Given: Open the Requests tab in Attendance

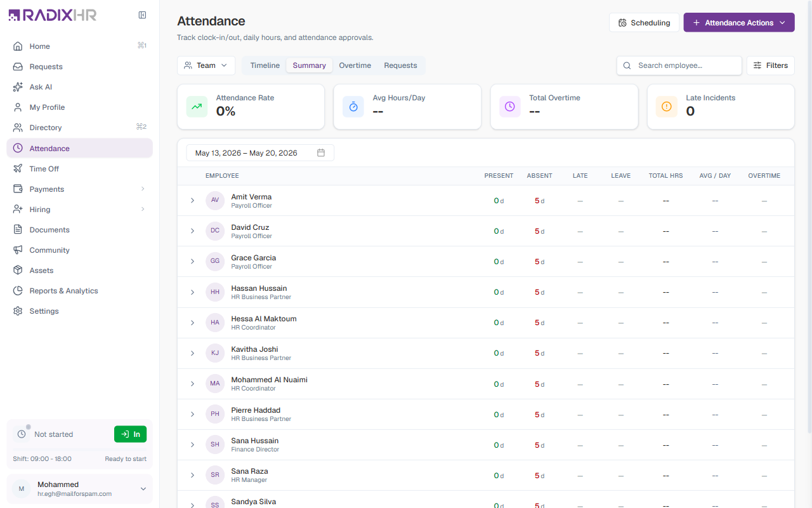Looking at the screenshot, I should point(401,65).
